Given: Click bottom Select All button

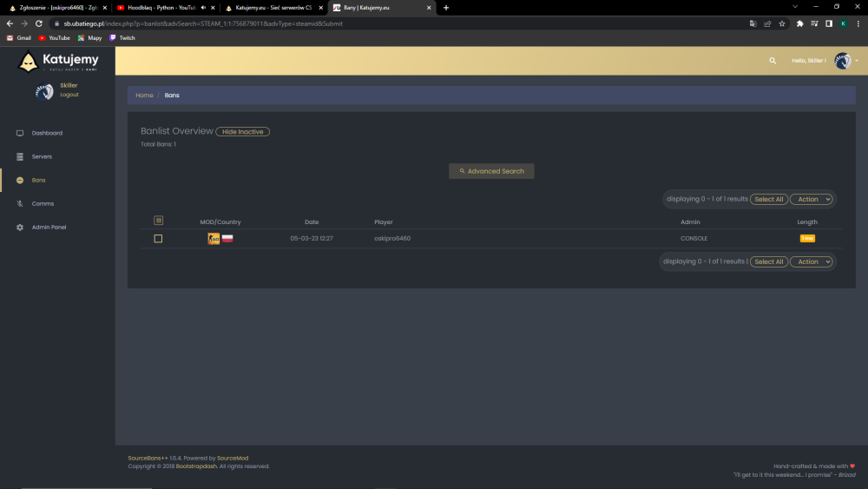Looking at the screenshot, I should (x=768, y=262).
